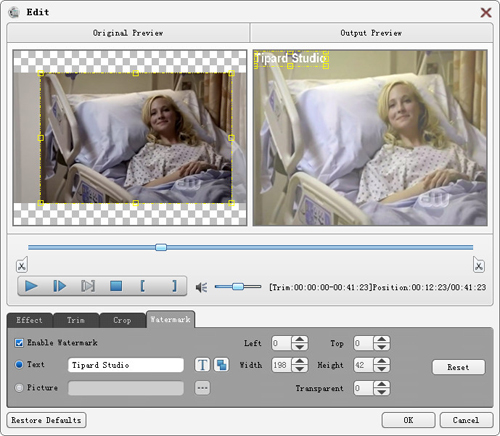Increase the Top value with up arrow
This screenshot has width=500, height=436.
(381, 339)
